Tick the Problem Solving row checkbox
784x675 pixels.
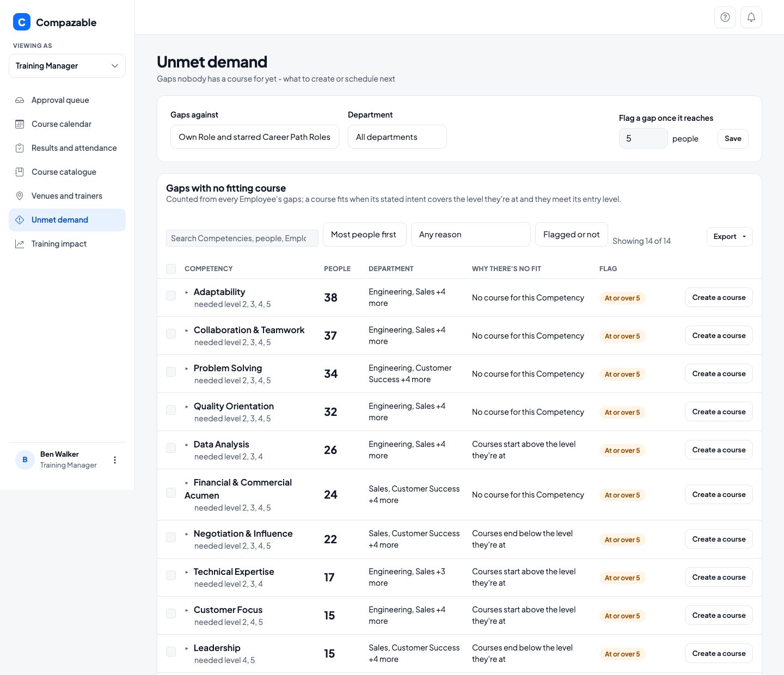coord(171,372)
